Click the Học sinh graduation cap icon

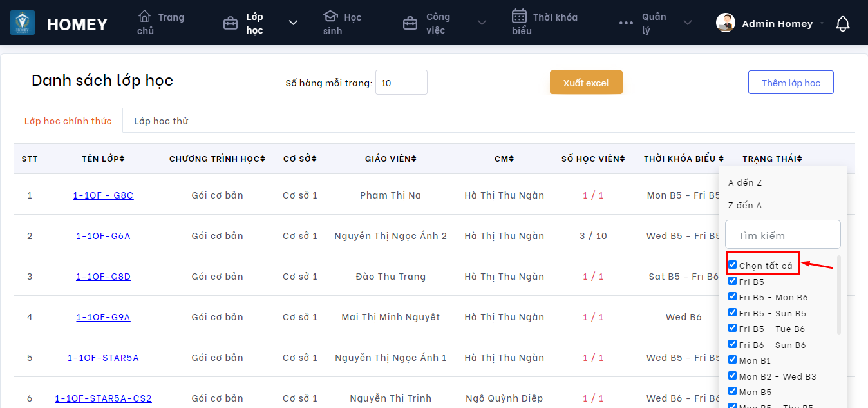coord(330,16)
